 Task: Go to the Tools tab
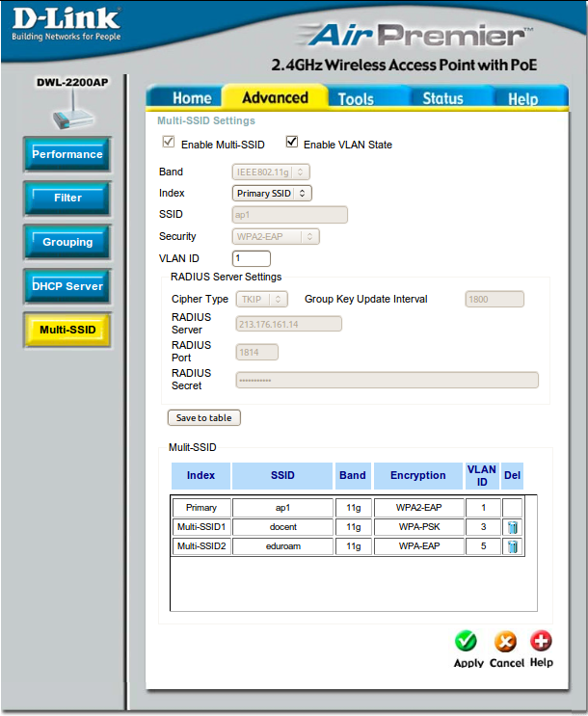point(356,98)
